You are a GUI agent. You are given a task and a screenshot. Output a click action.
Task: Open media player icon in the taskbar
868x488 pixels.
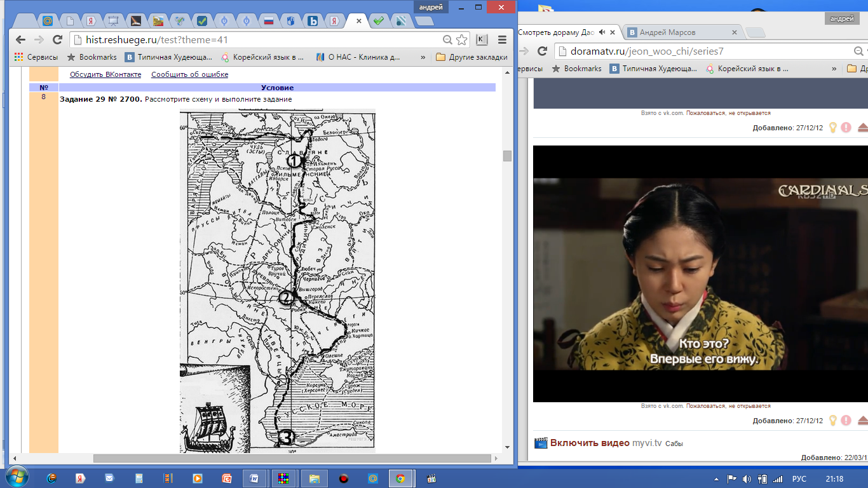[197, 478]
